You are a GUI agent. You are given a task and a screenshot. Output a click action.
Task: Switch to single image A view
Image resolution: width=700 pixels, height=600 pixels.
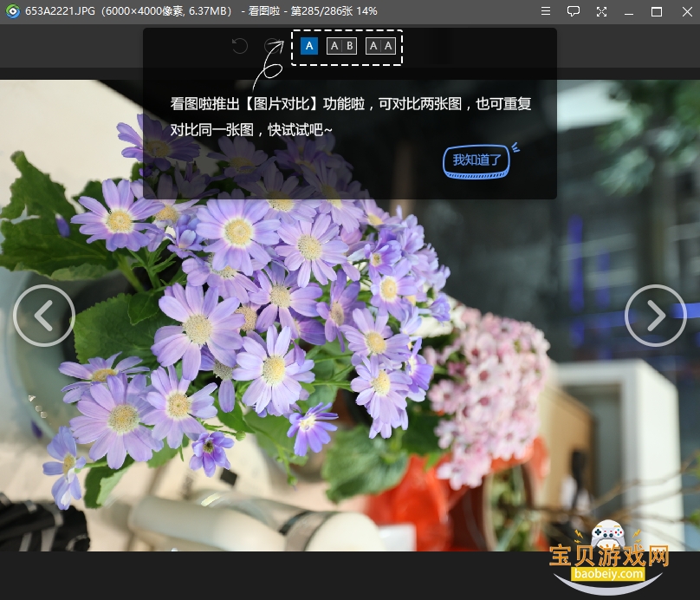coord(309,46)
